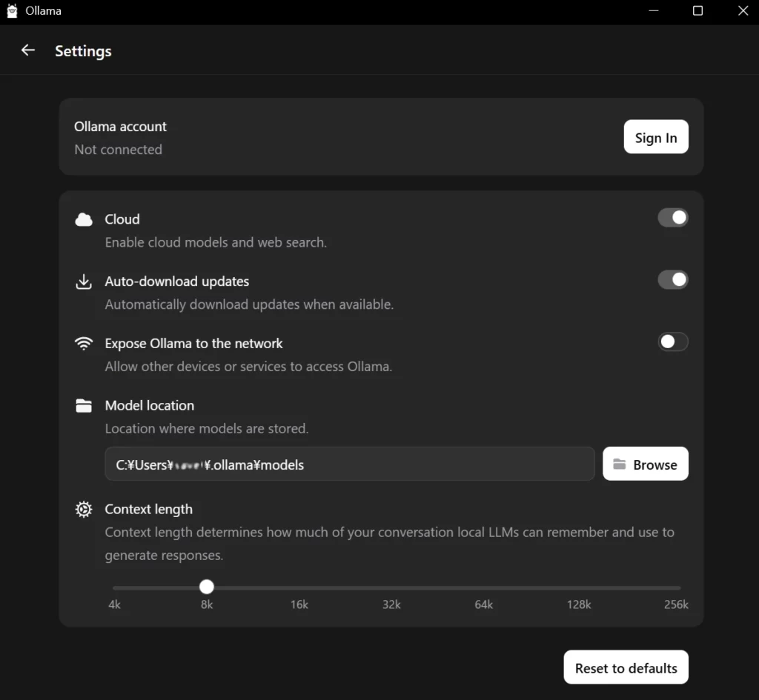
Task: Click the Wi-Fi icon beside Expose Ollama
Action: [x=84, y=344]
